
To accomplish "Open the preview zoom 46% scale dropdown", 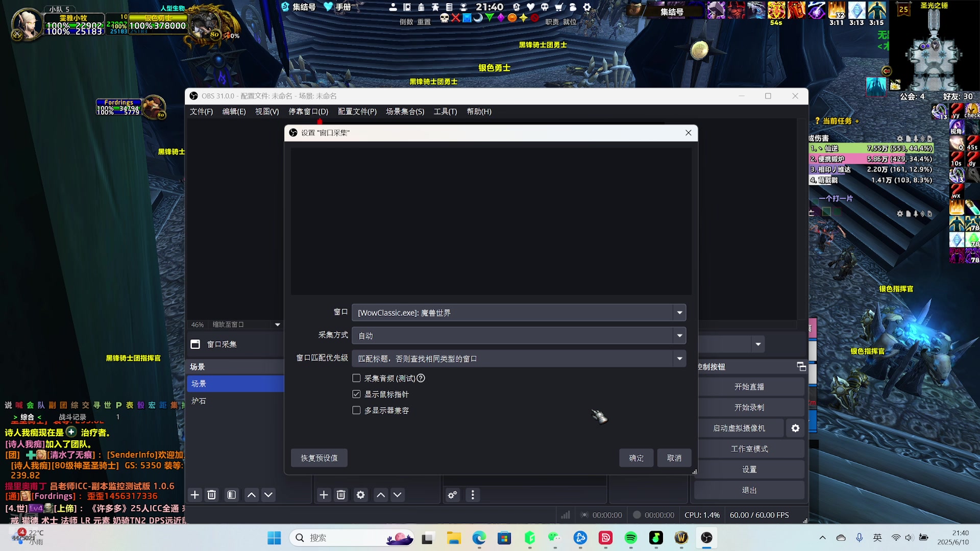I will point(278,324).
